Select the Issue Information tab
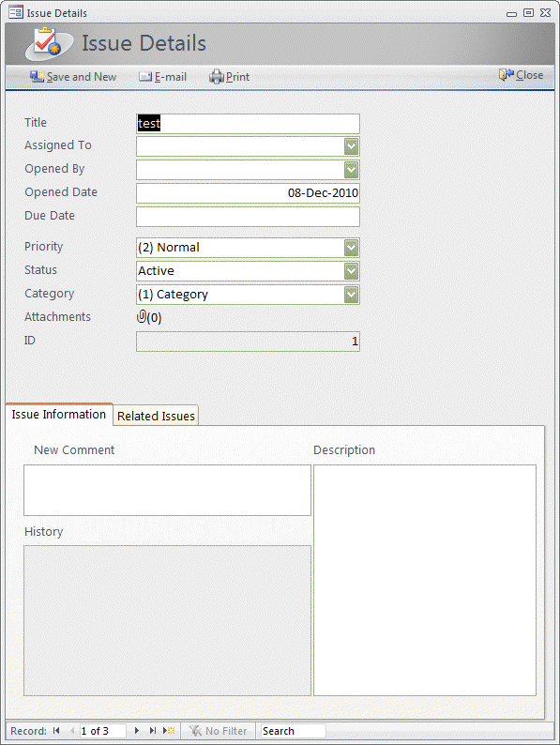Screen dimensions: 560x745 (x=59, y=415)
